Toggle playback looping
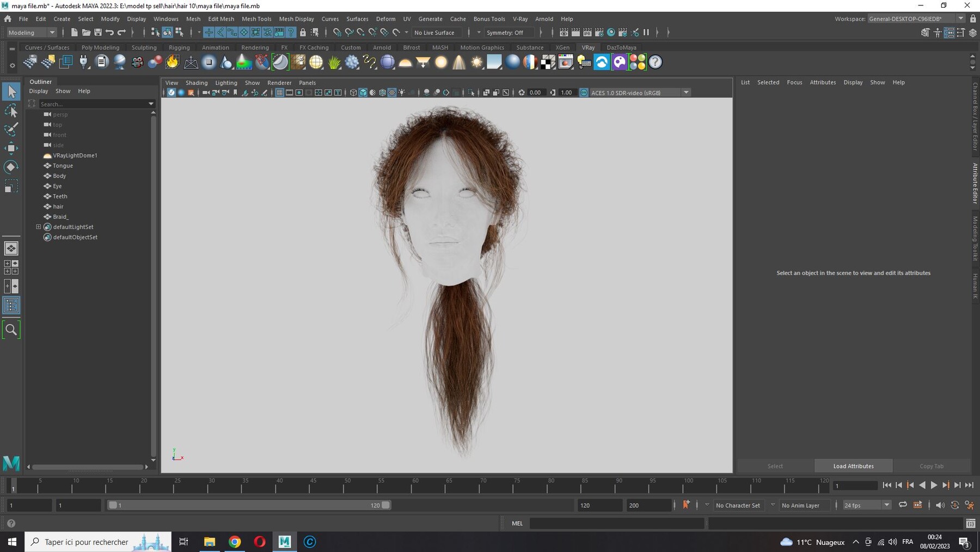Image resolution: width=980 pixels, height=552 pixels. click(x=903, y=505)
